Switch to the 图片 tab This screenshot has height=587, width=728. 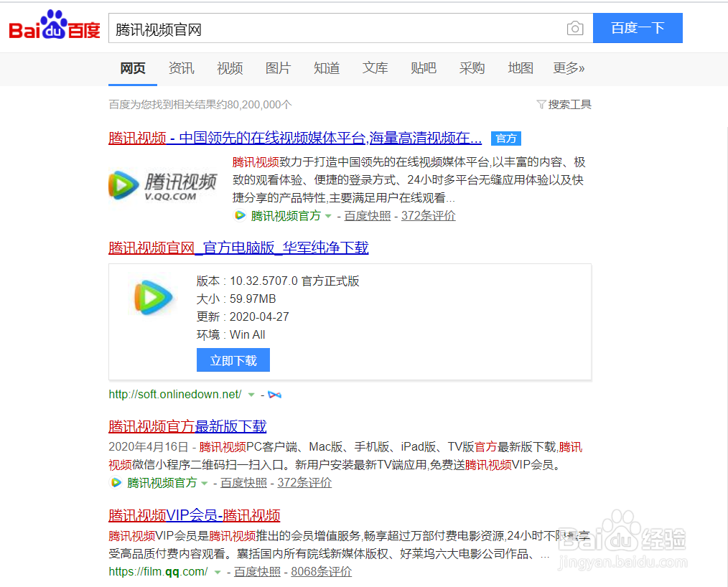(x=278, y=69)
